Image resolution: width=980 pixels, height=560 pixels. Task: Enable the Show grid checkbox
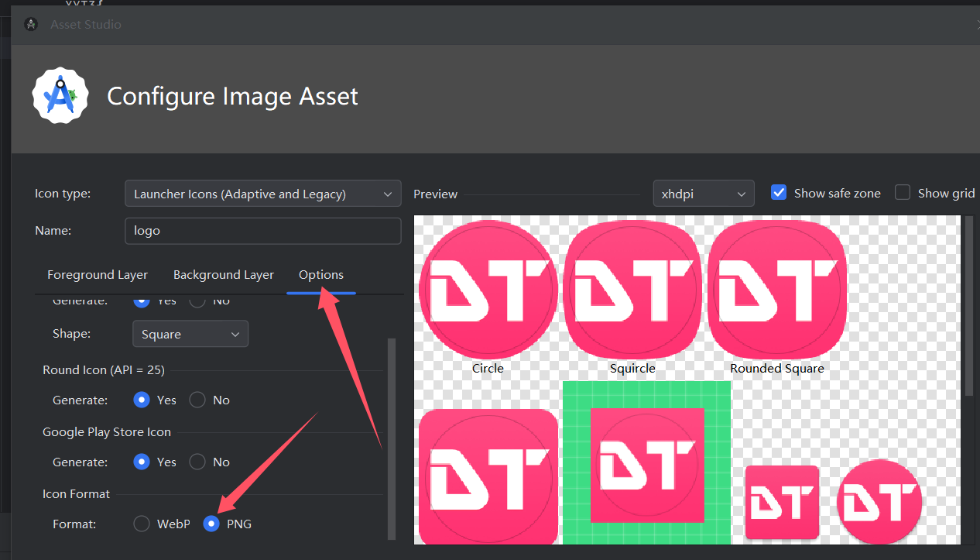tap(903, 193)
